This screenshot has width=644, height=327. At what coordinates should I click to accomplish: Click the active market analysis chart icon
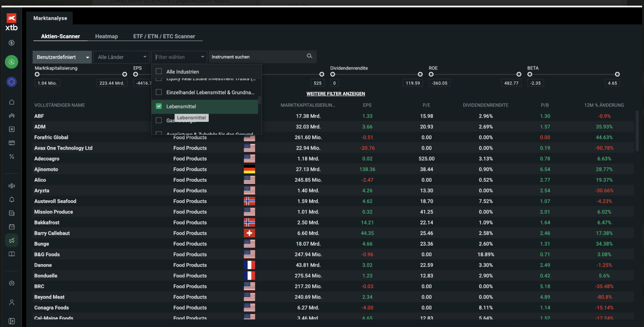tap(11, 240)
